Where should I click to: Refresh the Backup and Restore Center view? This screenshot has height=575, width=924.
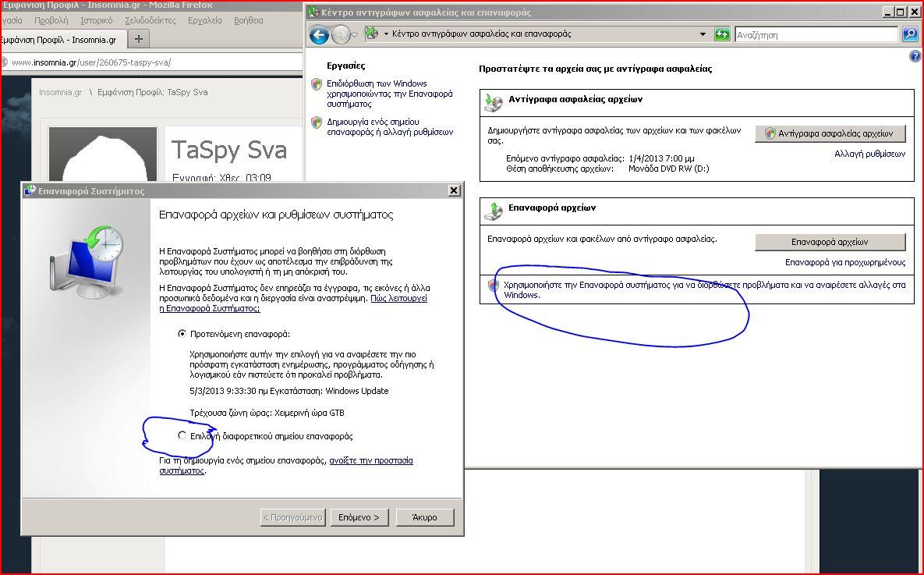[722, 34]
